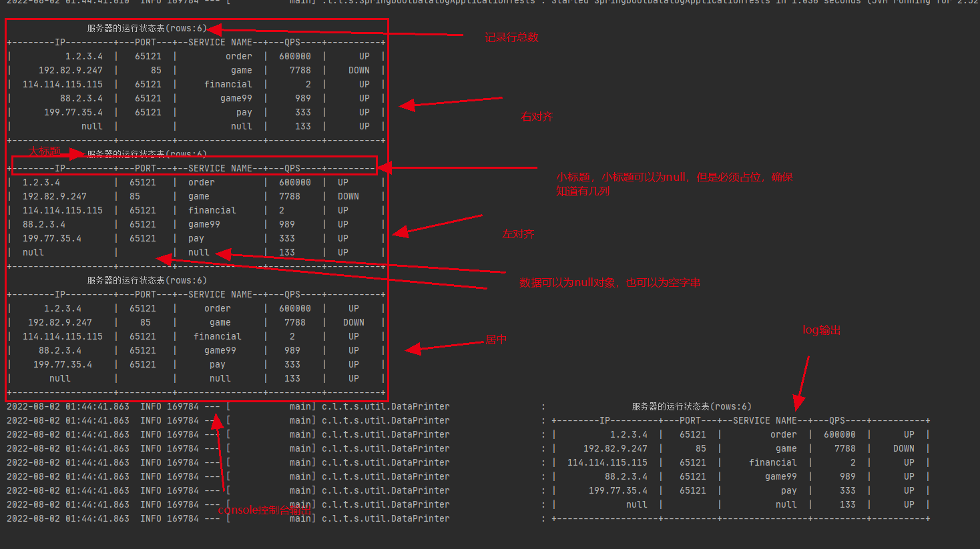Select the table title in the DataPrinter log output
This screenshot has width=980, height=549.
click(x=692, y=406)
